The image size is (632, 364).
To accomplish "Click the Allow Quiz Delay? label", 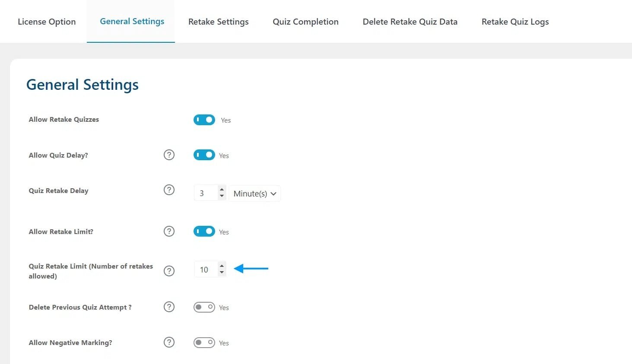I will 58,155.
